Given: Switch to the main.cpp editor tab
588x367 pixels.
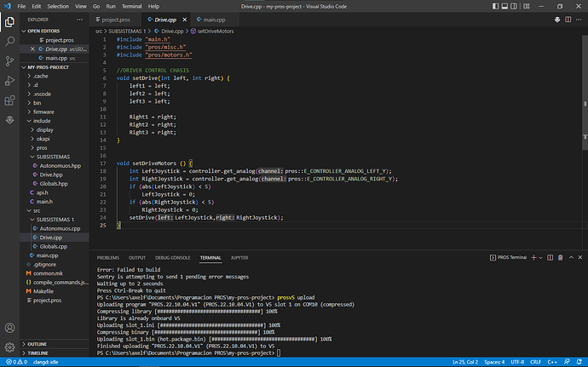Looking at the screenshot, I should coord(214,20).
